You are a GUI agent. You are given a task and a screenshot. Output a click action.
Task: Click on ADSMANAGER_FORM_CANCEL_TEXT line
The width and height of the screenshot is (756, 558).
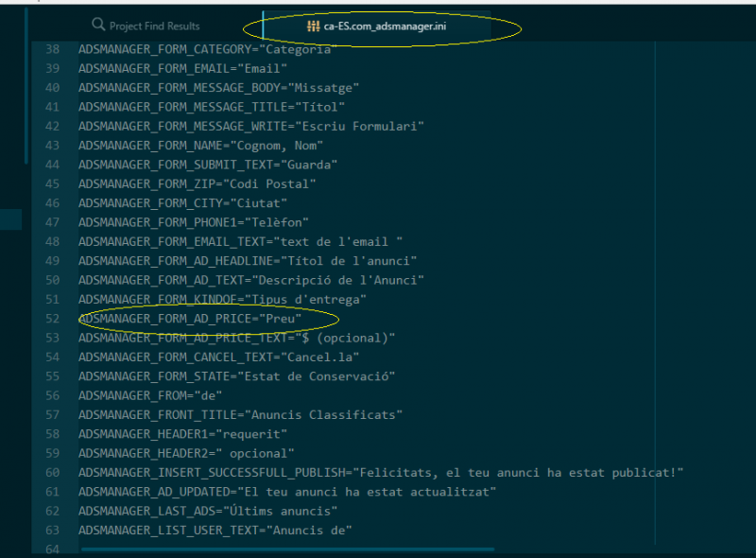tap(219, 357)
